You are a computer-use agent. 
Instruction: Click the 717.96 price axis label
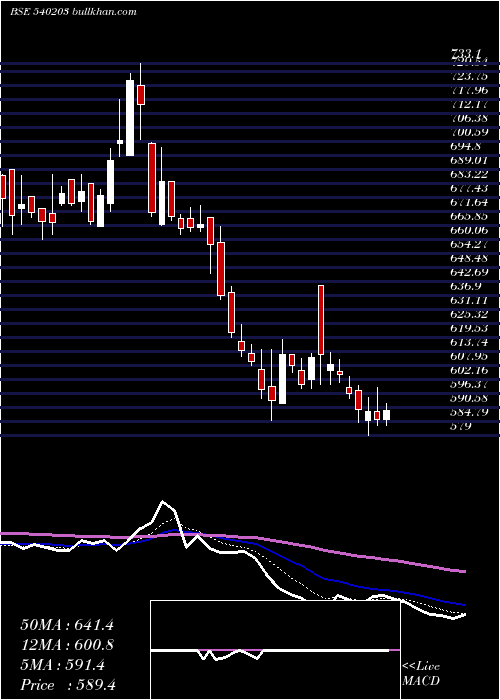[469, 91]
